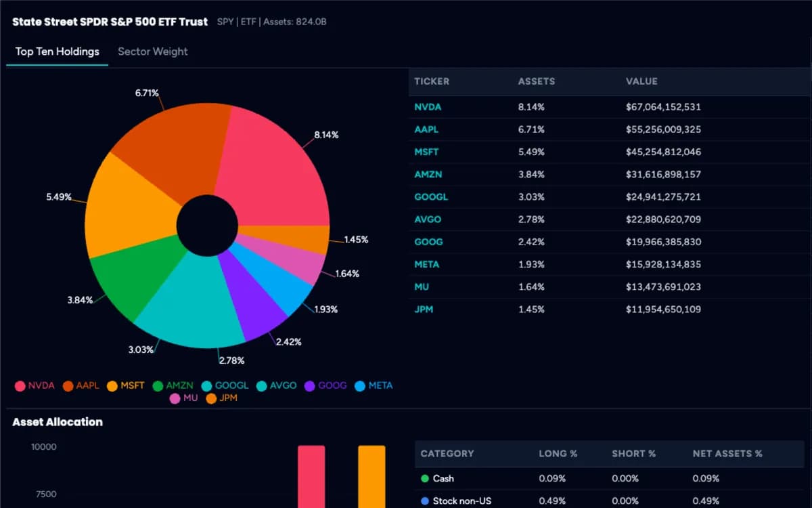Open JPM ticker link in table

(x=424, y=310)
